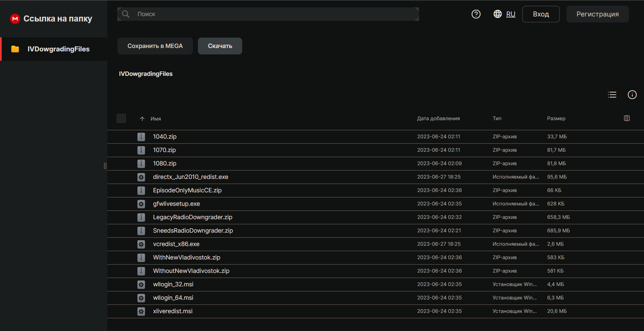Tick the select-all checkbox in header
Viewport: 644px width, 331px height.
[x=121, y=118]
